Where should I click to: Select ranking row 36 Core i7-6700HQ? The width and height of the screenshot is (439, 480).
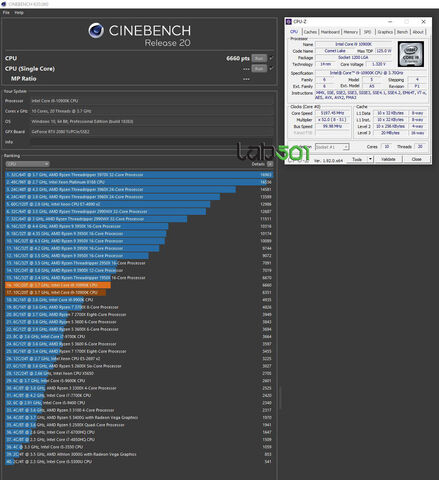139,432
